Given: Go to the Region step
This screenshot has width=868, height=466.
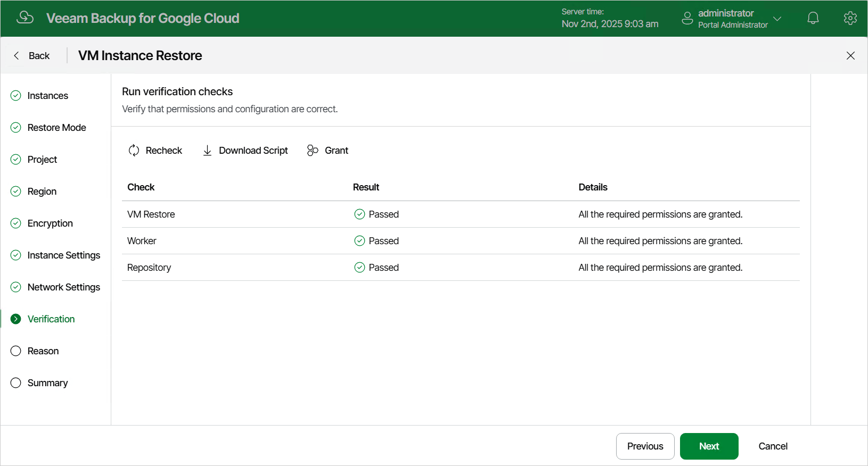Looking at the screenshot, I should tap(42, 192).
